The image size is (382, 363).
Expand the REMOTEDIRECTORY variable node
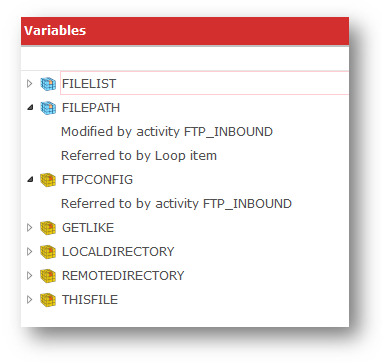point(30,275)
